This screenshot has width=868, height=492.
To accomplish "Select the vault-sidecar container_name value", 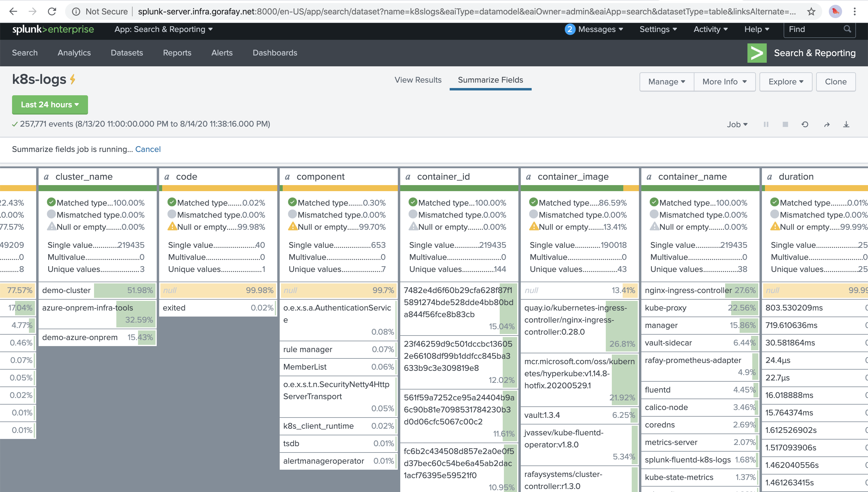I will coord(700,343).
